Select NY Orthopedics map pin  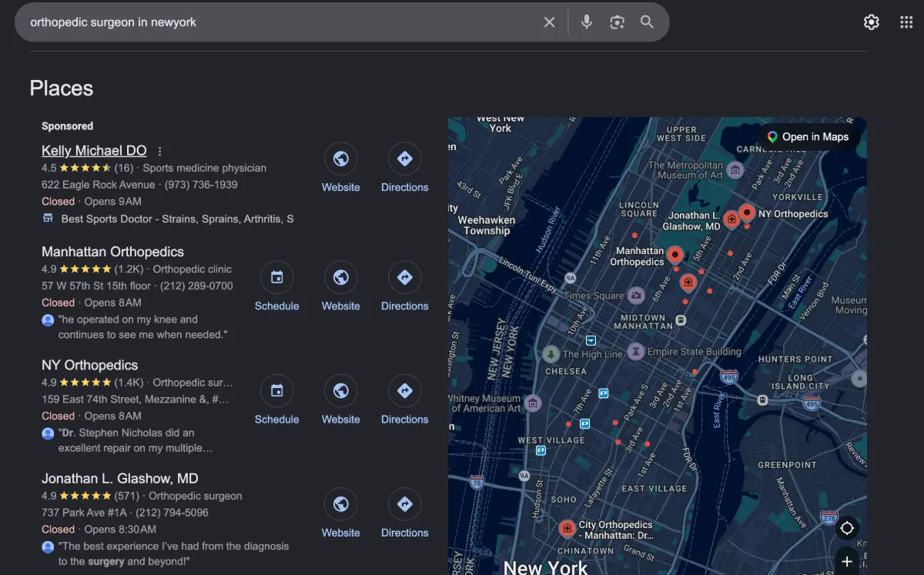pyautogui.click(x=747, y=212)
